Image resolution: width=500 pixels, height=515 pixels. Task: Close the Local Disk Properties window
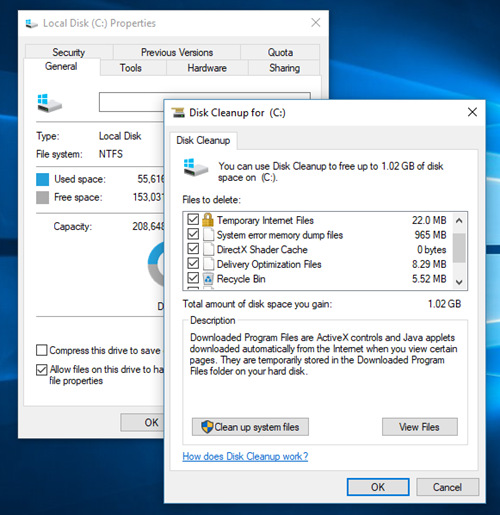pos(316,23)
